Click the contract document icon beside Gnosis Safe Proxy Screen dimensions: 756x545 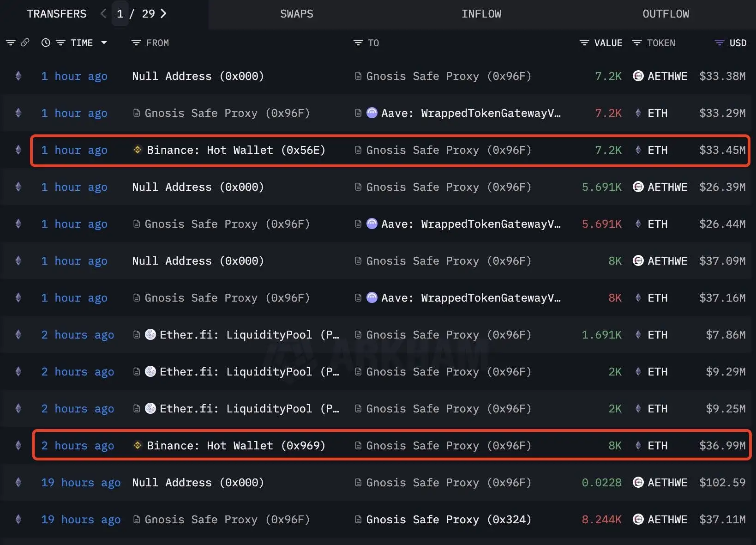359,76
